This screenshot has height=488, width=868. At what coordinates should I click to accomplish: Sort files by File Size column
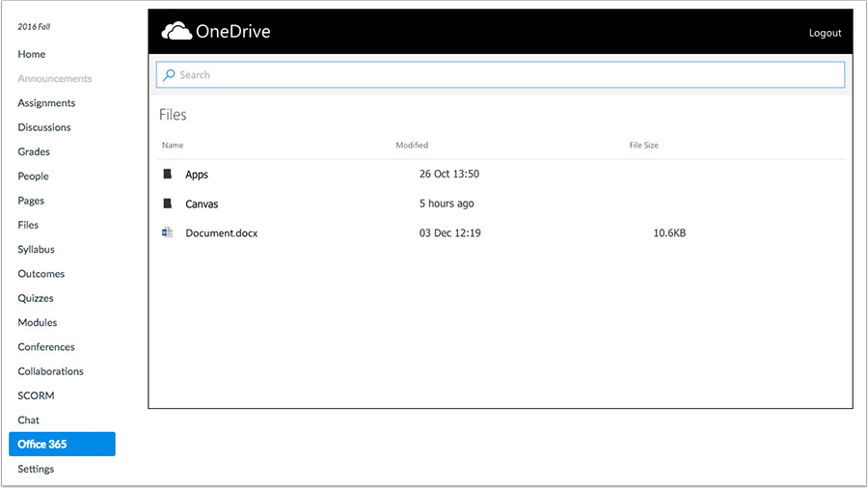[x=643, y=146]
